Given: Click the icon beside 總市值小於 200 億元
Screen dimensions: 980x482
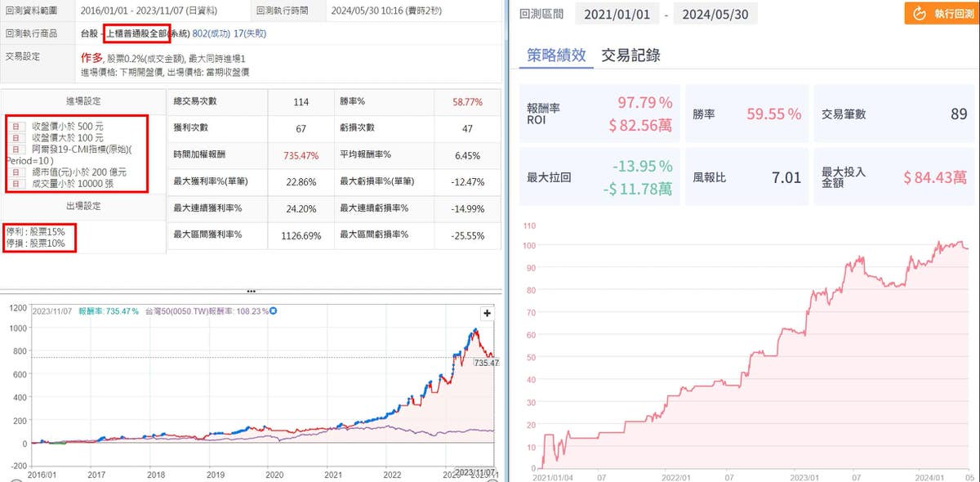Looking at the screenshot, I should [14, 173].
